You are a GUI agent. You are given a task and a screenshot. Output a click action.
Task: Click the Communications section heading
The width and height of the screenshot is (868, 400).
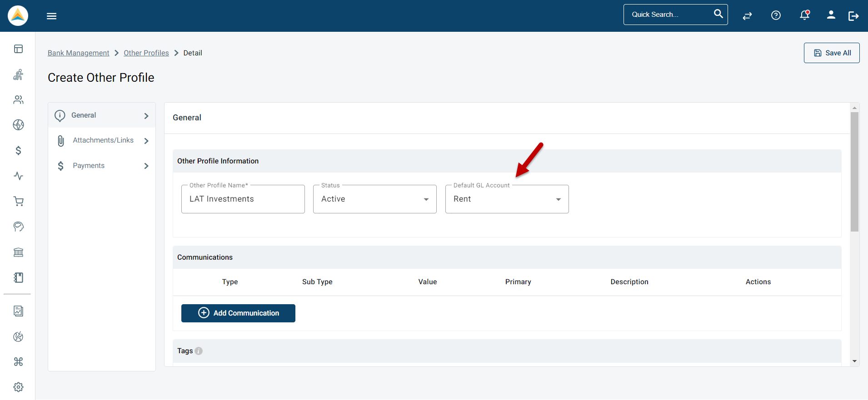coord(205,257)
